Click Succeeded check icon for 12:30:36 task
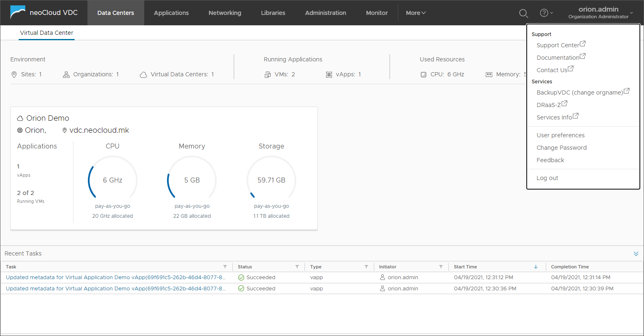The image size is (644, 336). tap(241, 289)
